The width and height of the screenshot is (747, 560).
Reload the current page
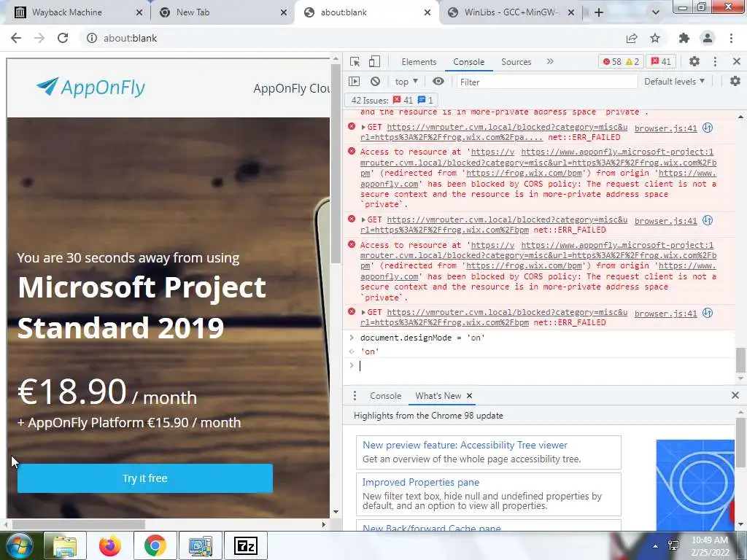click(63, 38)
